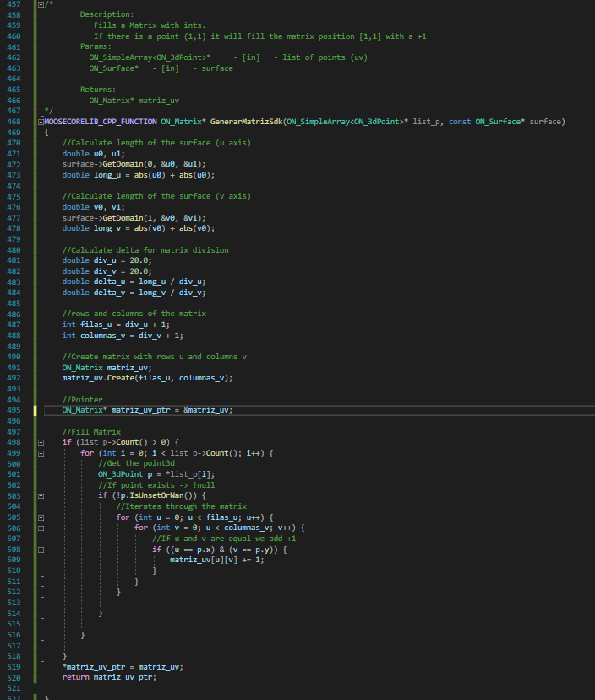595x700 pixels.
Task: Click the '//Pointer' comment
Action: 82,400
